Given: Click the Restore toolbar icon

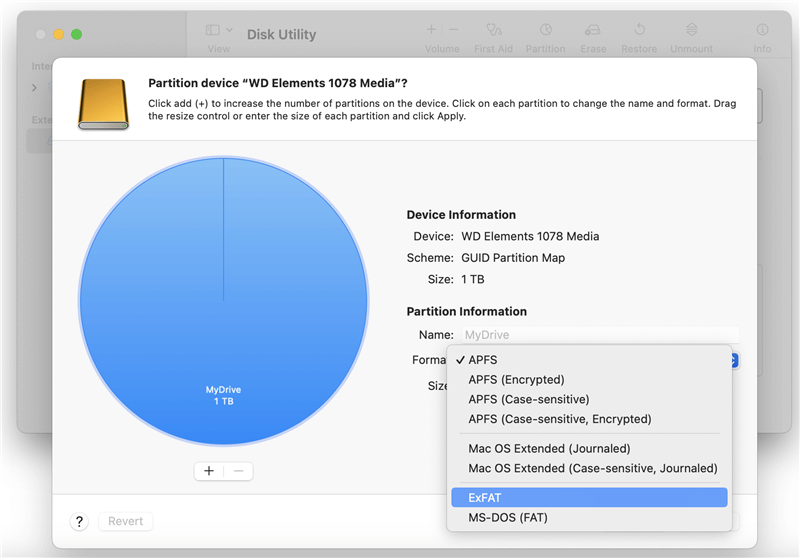Looking at the screenshot, I should point(639,31).
